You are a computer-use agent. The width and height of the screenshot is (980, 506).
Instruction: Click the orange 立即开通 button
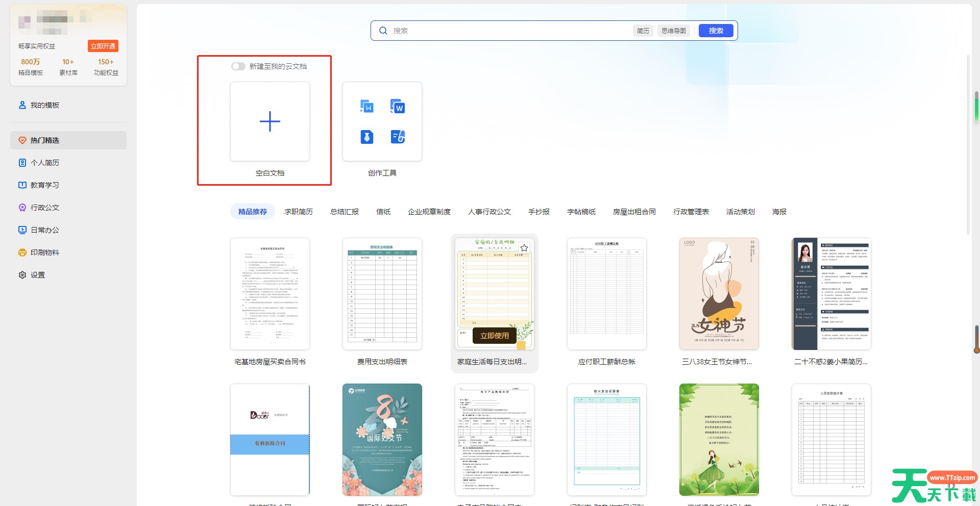(103, 46)
